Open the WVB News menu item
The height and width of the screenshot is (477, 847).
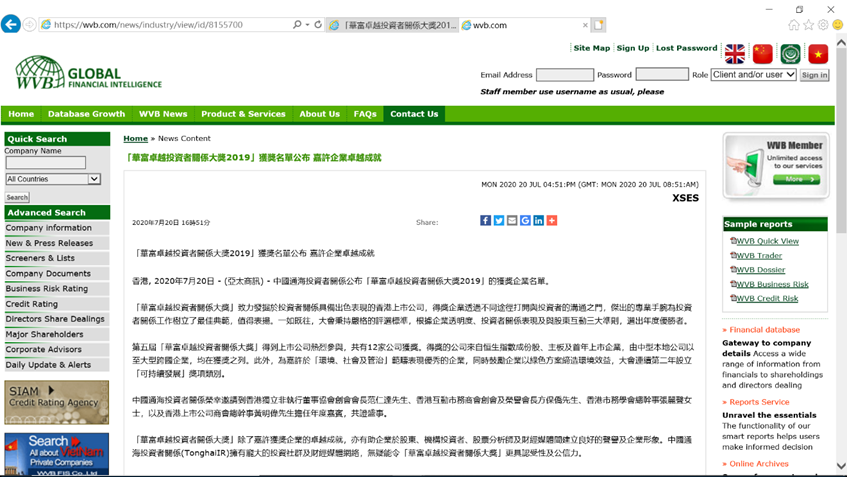[x=163, y=114]
